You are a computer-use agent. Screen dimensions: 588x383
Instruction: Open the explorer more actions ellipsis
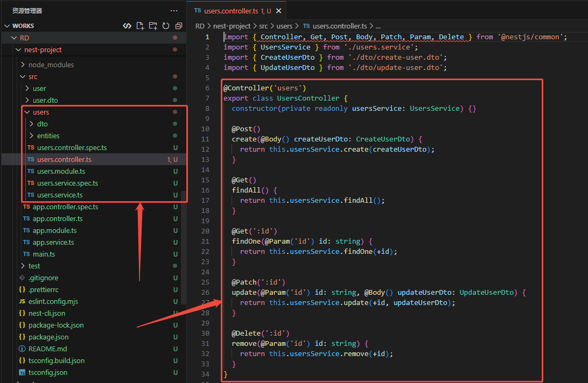coord(173,11)
